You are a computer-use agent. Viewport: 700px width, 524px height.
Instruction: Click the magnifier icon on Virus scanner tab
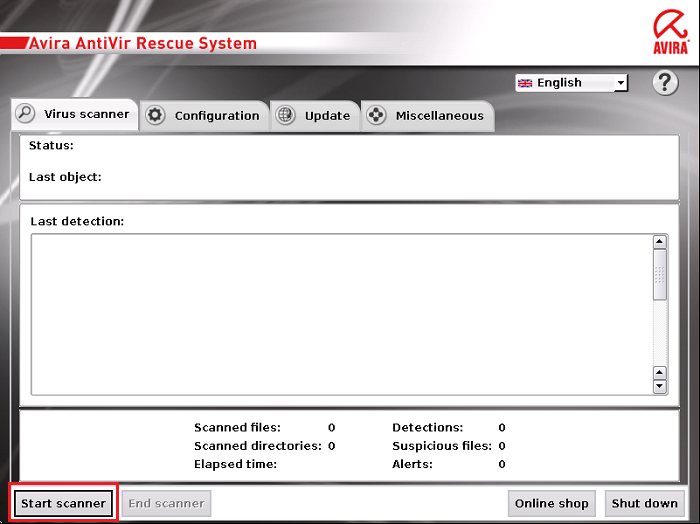(25, 113)
